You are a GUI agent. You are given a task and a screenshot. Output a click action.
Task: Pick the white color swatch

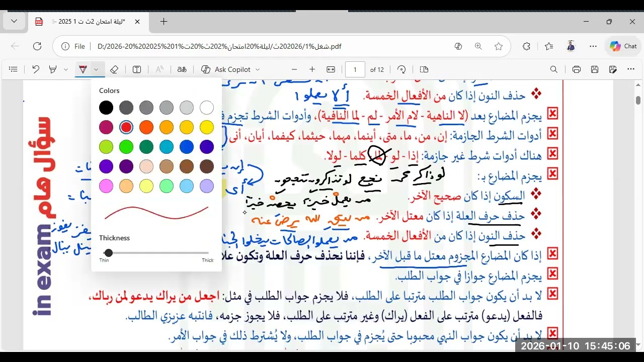point(207,108)
